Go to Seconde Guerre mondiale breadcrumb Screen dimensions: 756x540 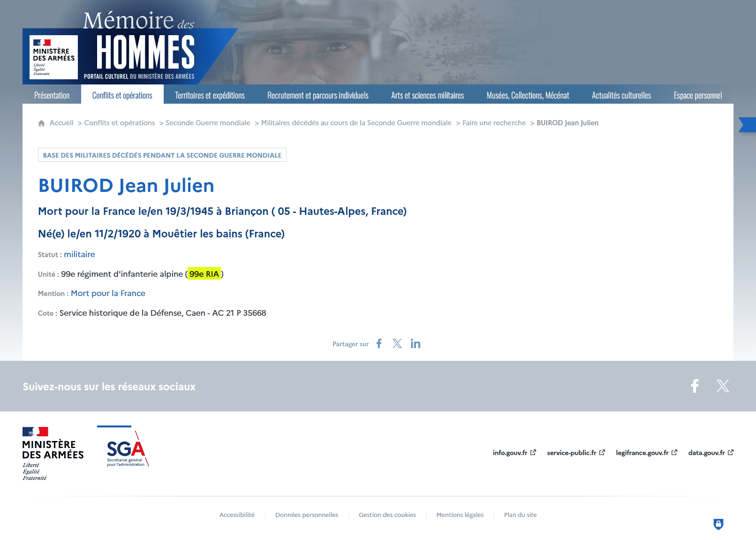pos(208,123)
